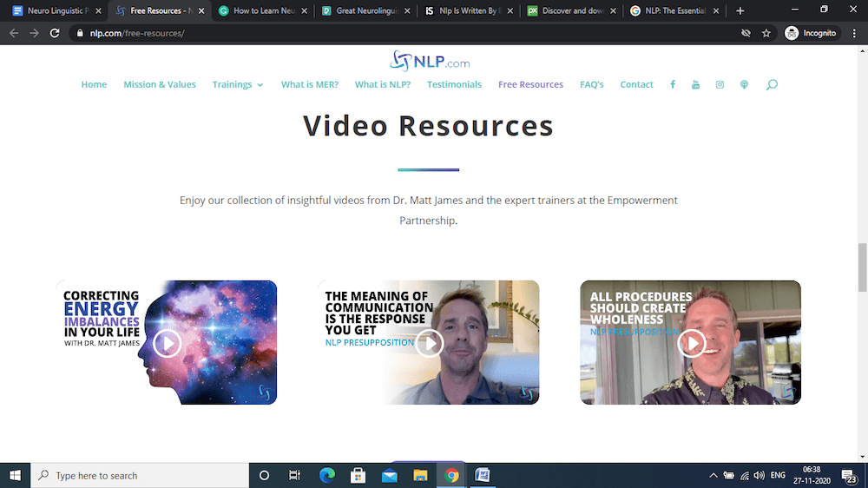The width and height of the screenshot is (868, 488).
Task: Open the volume control in system tray
Action: 759,475
